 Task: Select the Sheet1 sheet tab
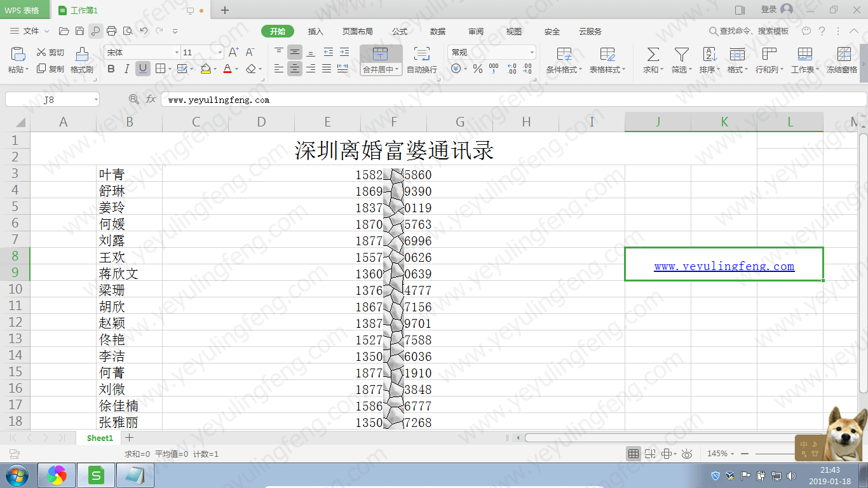[100, 438]
